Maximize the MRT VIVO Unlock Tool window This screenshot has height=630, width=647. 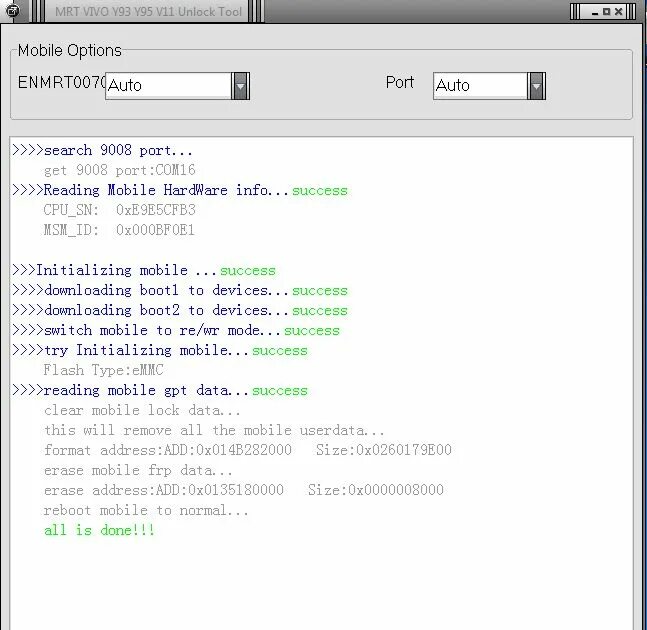point(606,12)
